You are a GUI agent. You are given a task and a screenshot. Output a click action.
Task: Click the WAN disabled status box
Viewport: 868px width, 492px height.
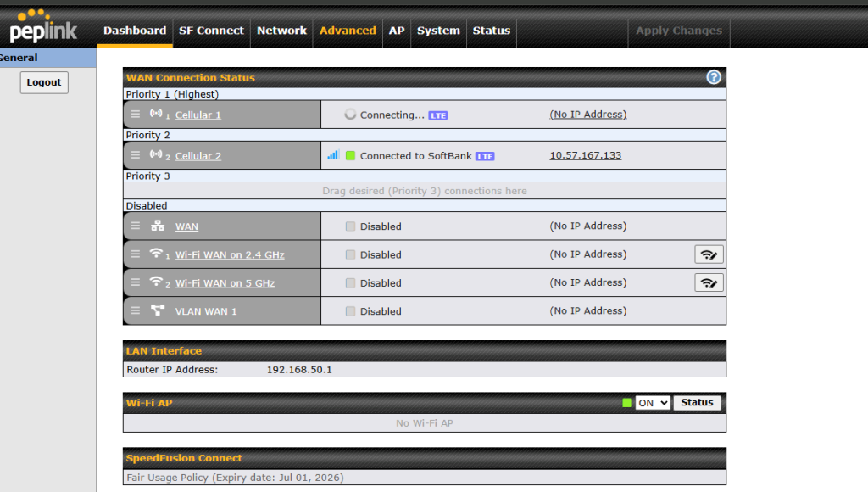(350, 226)
